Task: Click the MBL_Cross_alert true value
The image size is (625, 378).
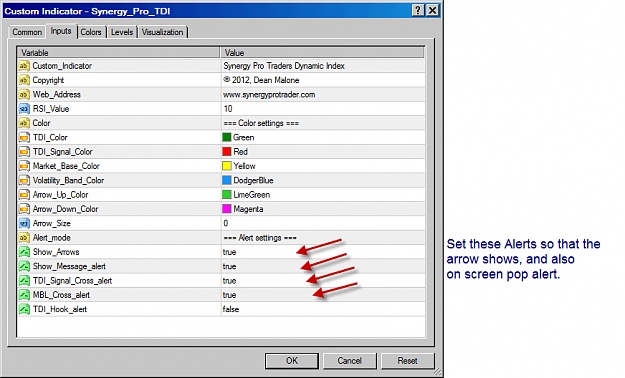Action: click(x=230, y=295)
